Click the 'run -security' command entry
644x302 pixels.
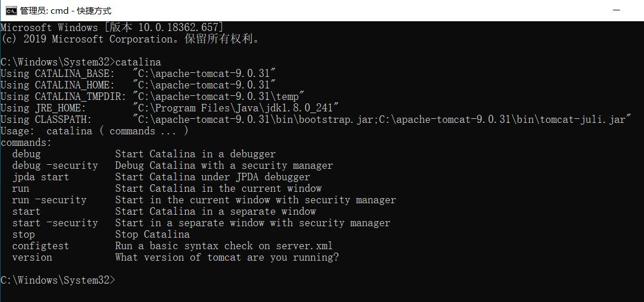point(49,200)
